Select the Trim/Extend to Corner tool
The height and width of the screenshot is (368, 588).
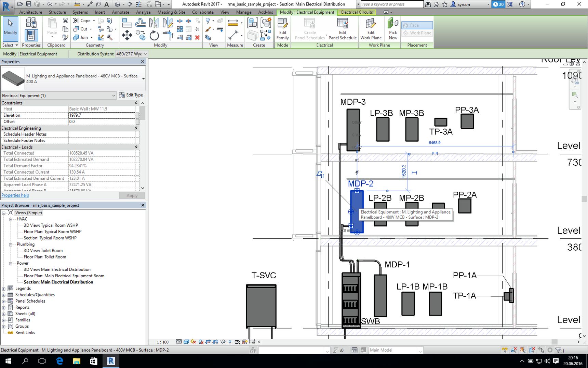pyautogui.click(x=168, y=35)
